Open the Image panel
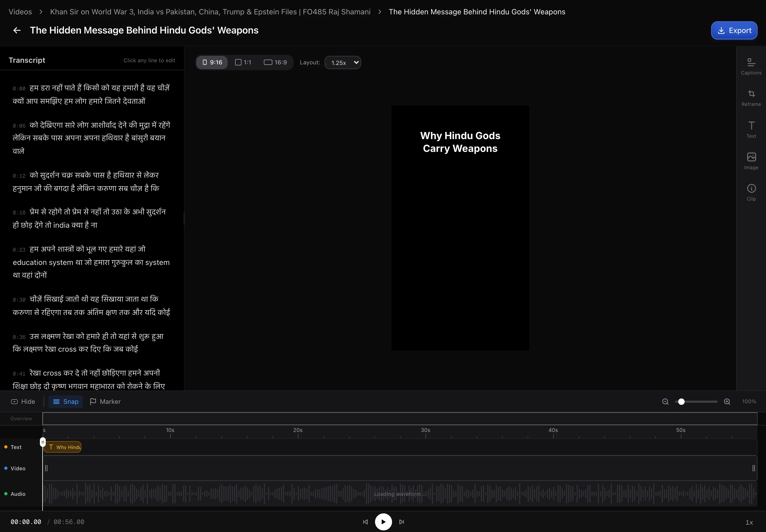Viewport: 766px width, 532px height. pyautogui.click(x=751, y=161)
